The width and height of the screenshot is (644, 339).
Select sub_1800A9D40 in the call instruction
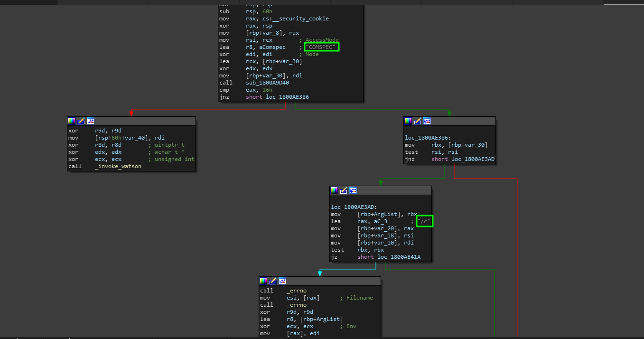point(267,83)
